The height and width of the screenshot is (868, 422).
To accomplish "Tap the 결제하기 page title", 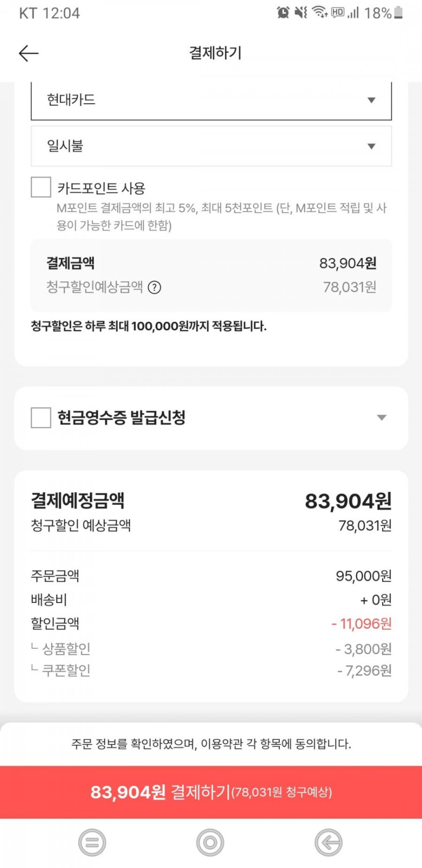I will [215, 53].
